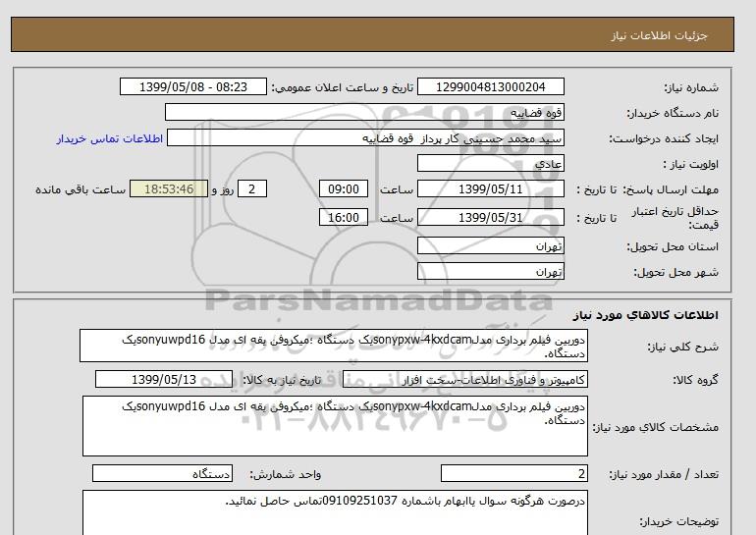Select the announcement date field 1399/05/08 - 08:23
Screen dimensions: 756x535
pyautogui.click(x=192, y=86)
